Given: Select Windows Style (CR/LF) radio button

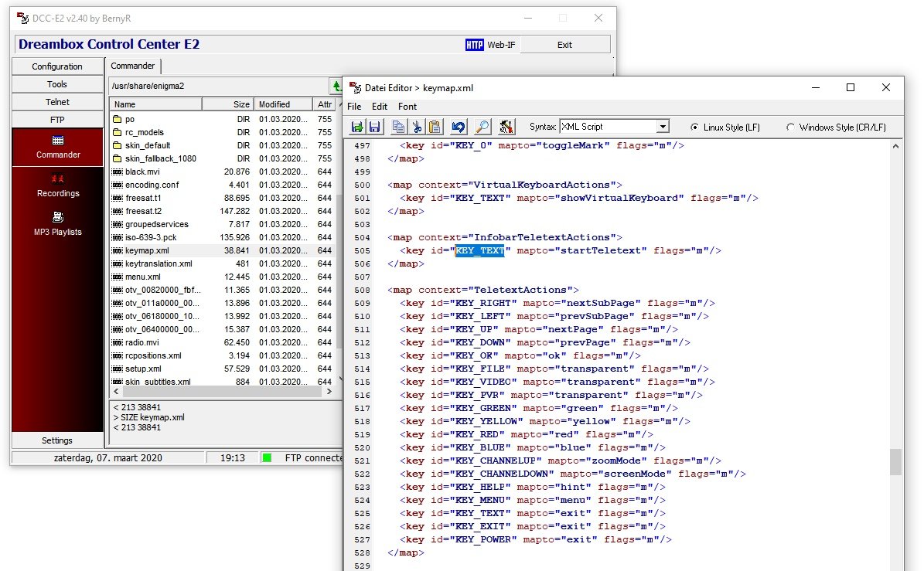Looking at the screenshot, I should [790, 127].
